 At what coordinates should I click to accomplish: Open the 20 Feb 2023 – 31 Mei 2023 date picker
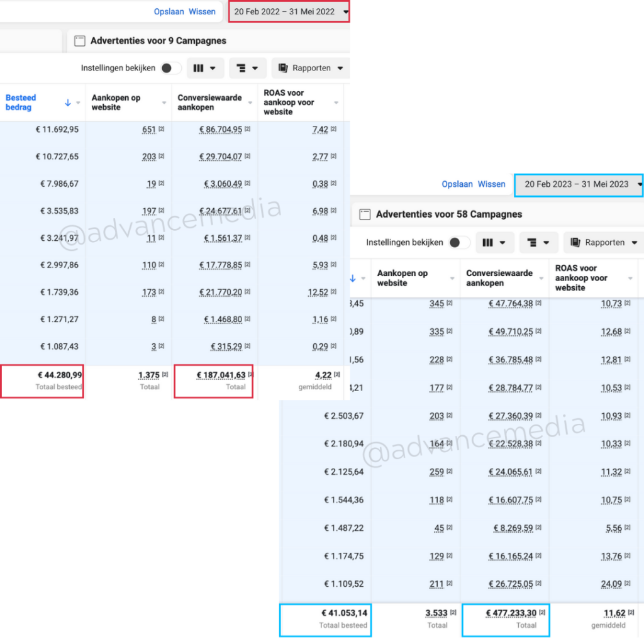(579, 184)
